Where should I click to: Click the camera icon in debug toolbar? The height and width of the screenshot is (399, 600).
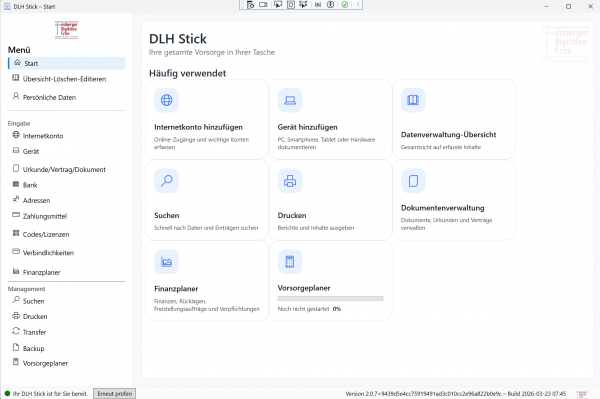(263, 5)
